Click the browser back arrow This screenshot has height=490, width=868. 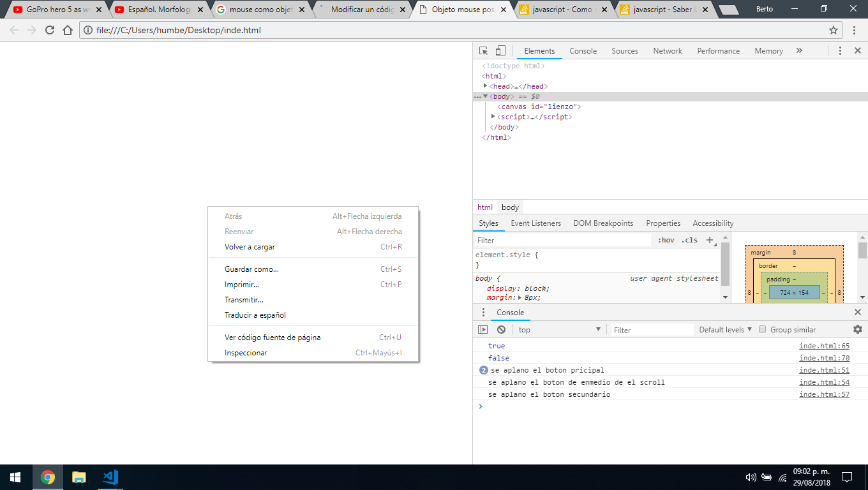(x=14, y=30)
